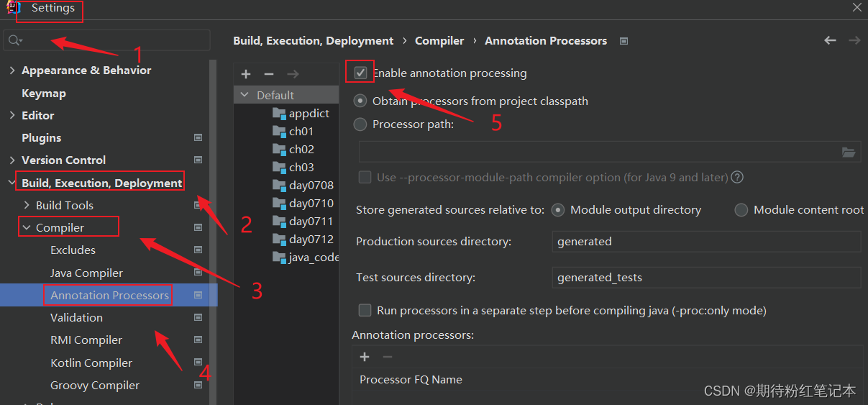
Task: Choose Module content root radio option
Action: pyautogui.click(x=741, y=210)
